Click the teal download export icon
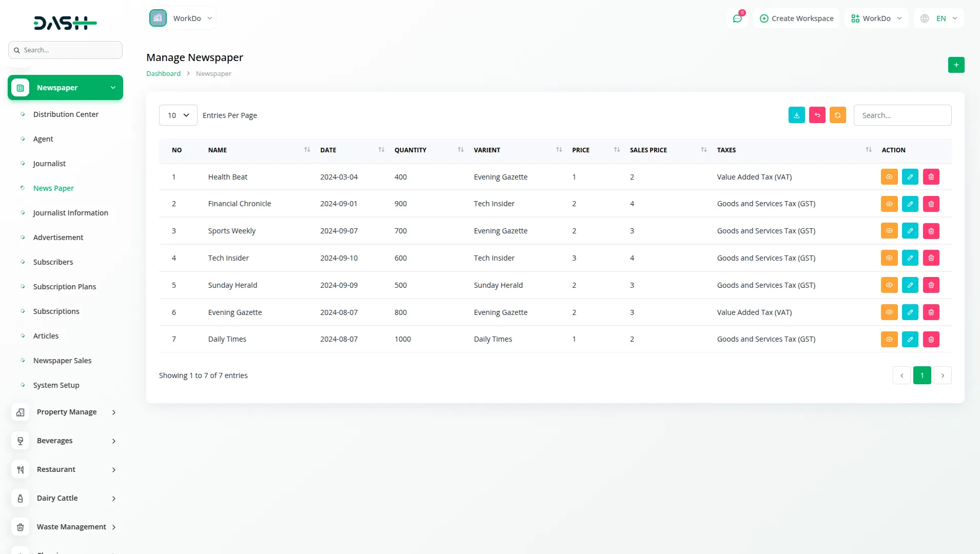 [x=796, y=115]
